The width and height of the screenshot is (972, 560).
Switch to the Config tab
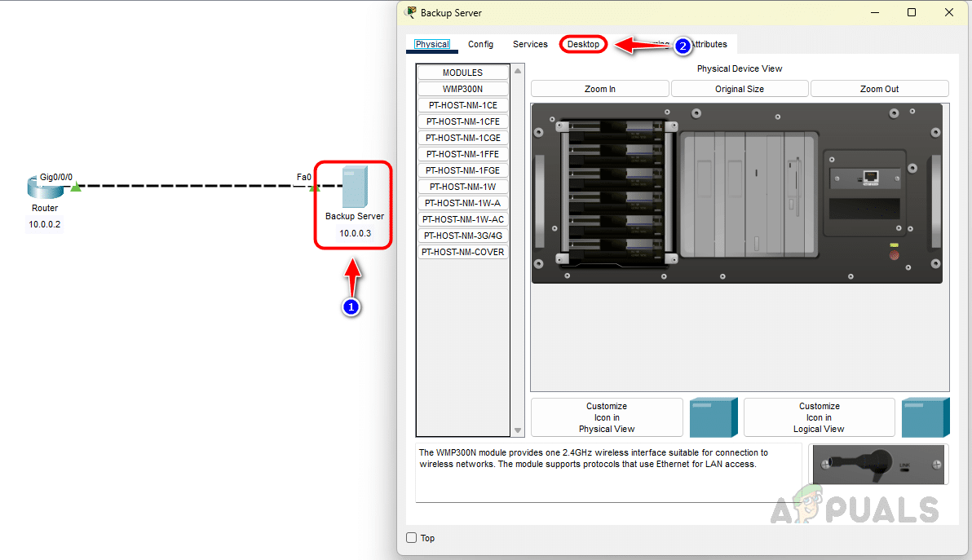point(480,44)
